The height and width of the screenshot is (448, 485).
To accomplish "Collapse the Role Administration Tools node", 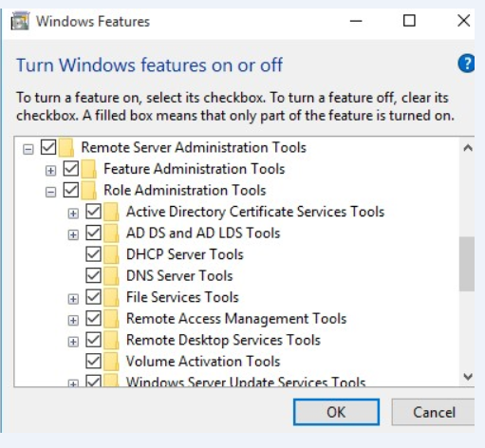I will pos(50,192).
